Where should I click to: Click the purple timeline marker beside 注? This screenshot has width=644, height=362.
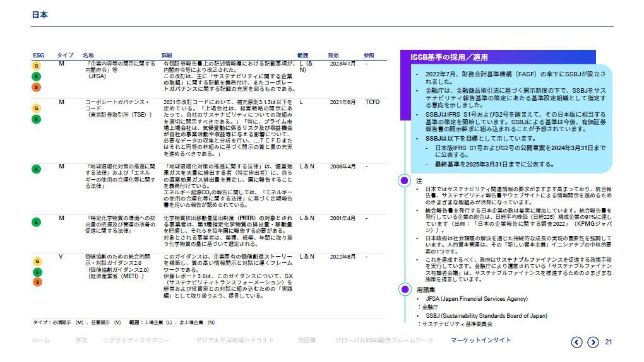point(405,180)
